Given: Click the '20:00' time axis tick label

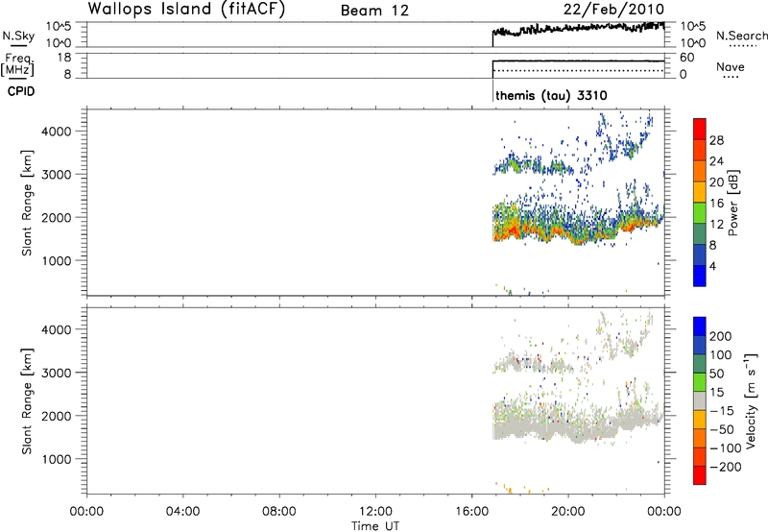Looking at the screenshot, I should click(x=568, y=512).
